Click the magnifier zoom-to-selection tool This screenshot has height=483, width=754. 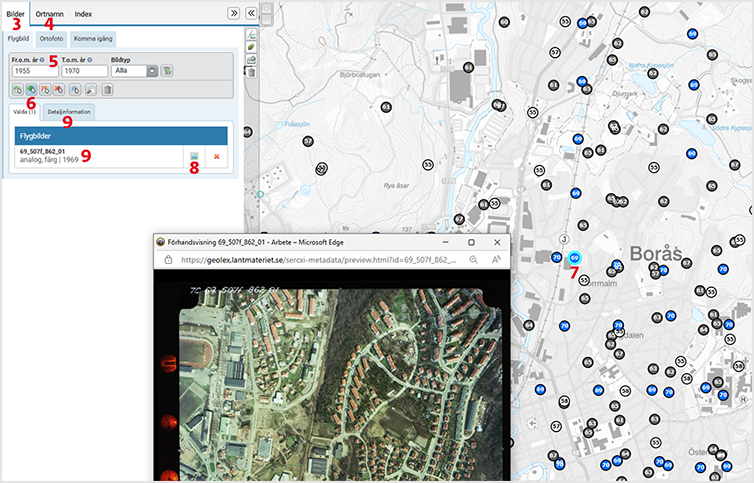tap(91, 89)
